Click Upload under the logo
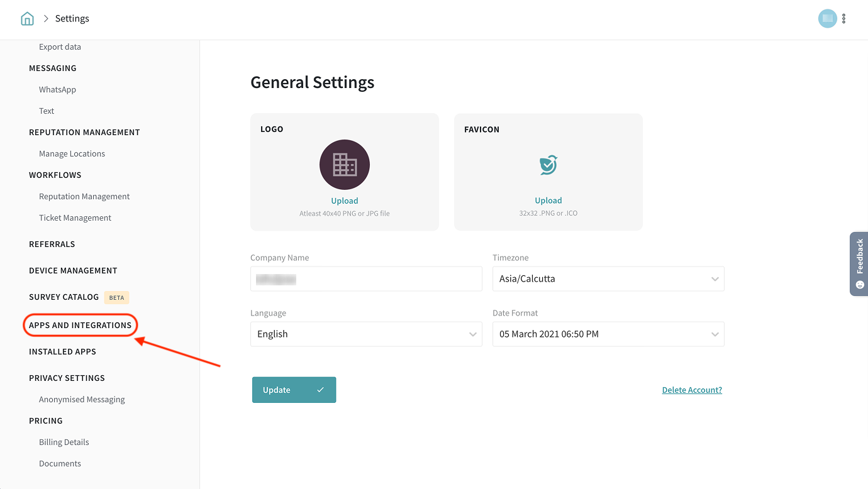 point(344,201)
